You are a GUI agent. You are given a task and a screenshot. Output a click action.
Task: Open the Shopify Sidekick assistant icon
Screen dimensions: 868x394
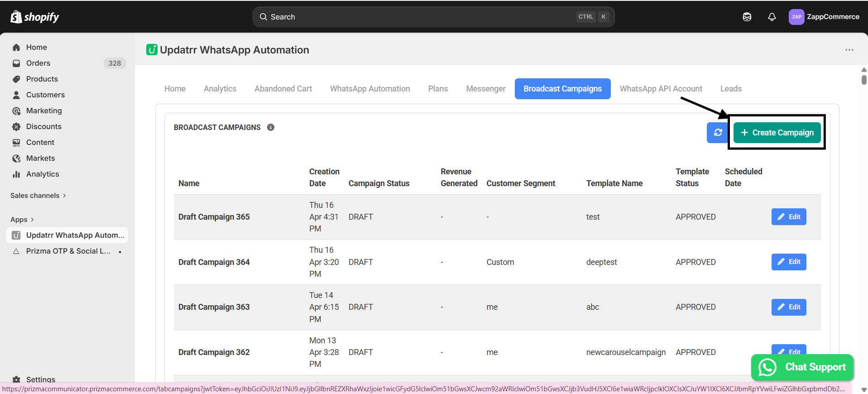pyautogui.click(x=747, y=17)
